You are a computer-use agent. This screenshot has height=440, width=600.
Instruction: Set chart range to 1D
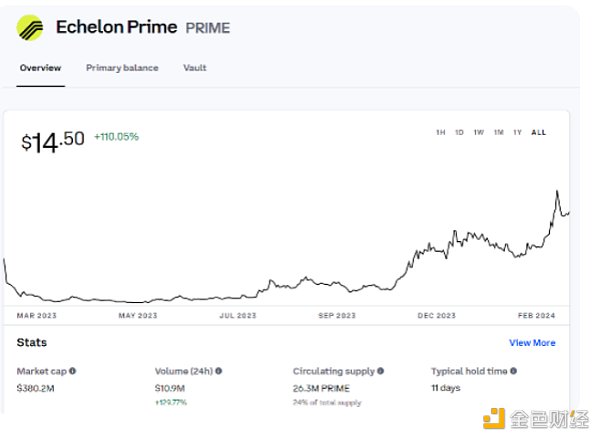coord(459,133)
